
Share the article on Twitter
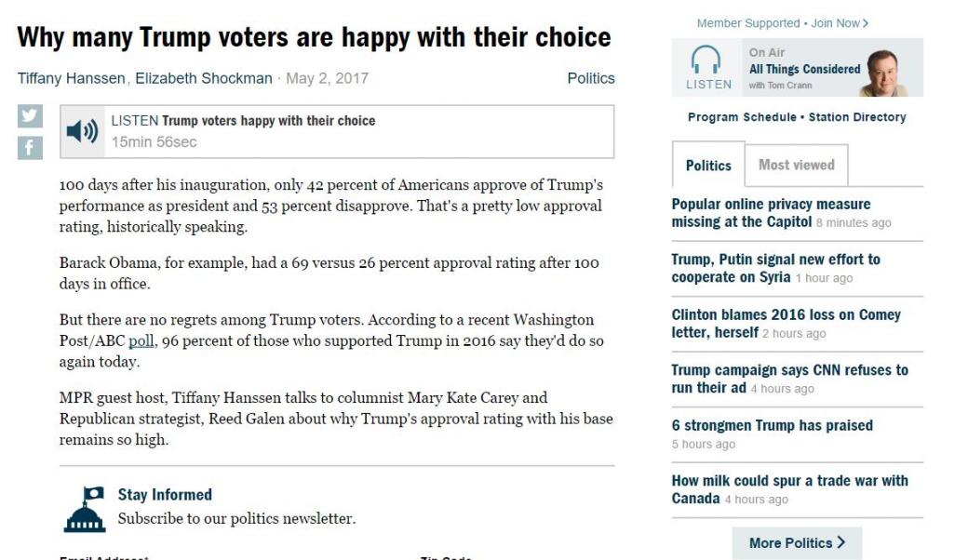pyautogui.click(x=30, y=114)
